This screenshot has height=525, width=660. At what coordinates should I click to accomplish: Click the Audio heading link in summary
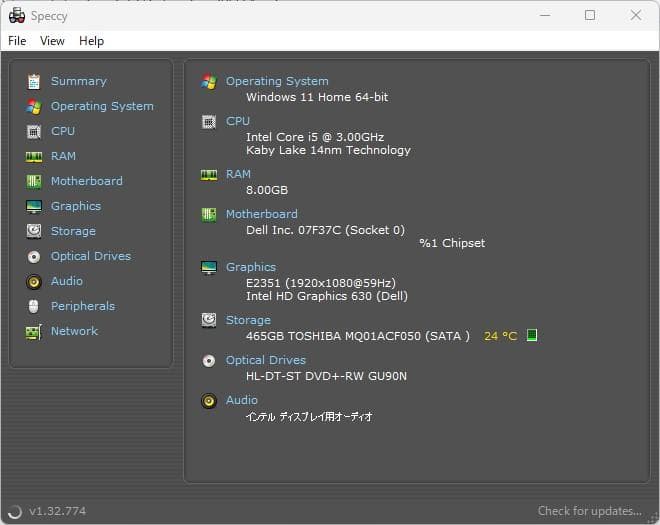click(242, 400)
